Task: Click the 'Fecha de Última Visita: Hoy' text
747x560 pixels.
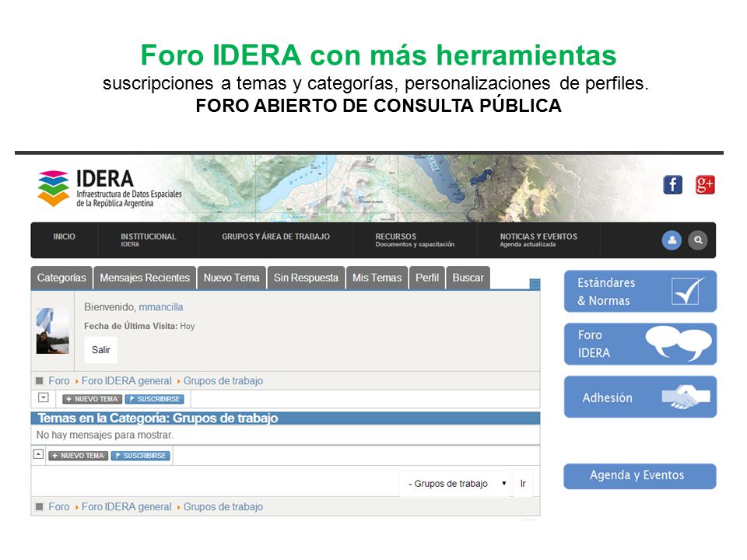Action: 139,326
